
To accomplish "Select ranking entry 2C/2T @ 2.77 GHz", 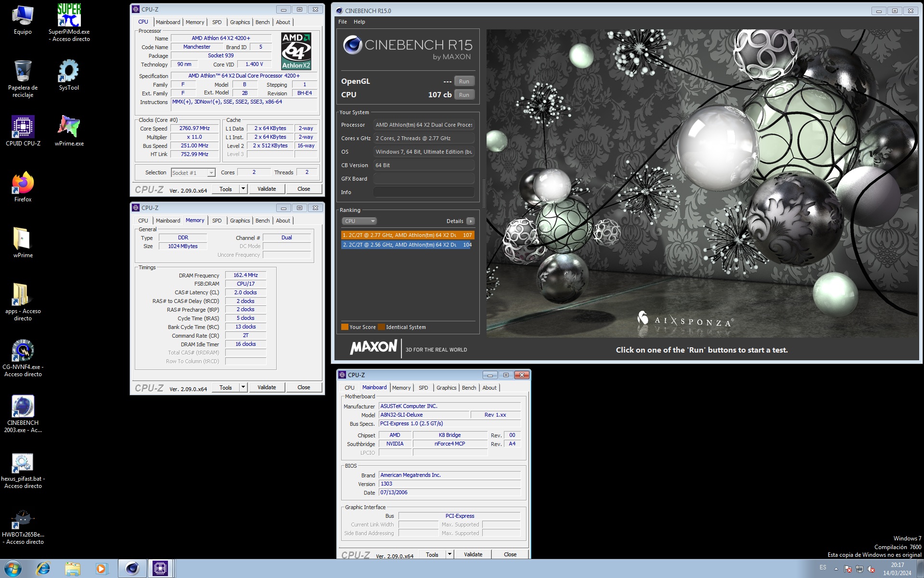I will tap(408, 235).
